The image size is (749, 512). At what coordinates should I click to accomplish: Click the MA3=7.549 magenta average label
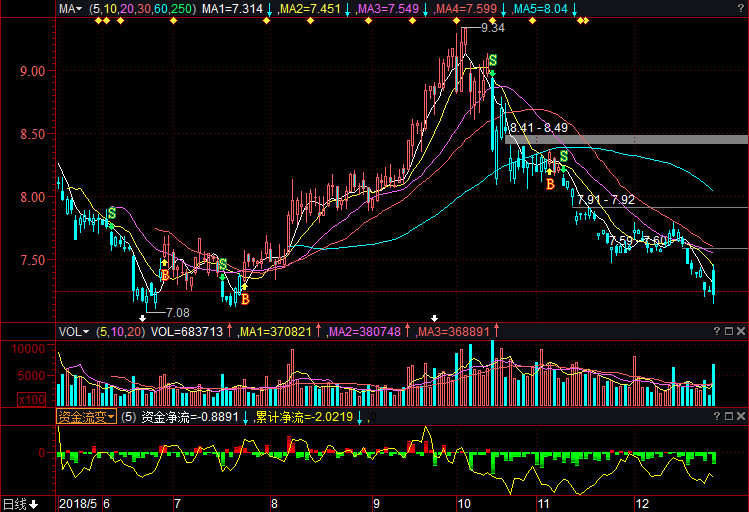[388, 9]
